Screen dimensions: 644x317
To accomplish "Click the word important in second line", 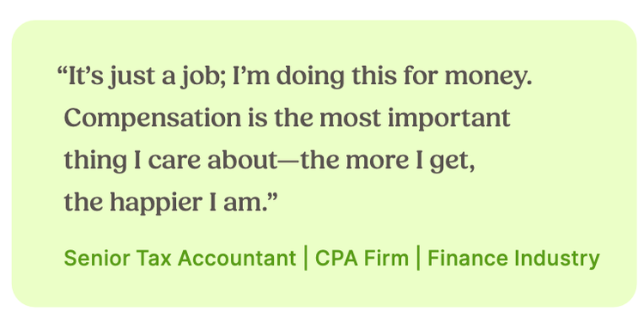I will [x=448, y=119].
